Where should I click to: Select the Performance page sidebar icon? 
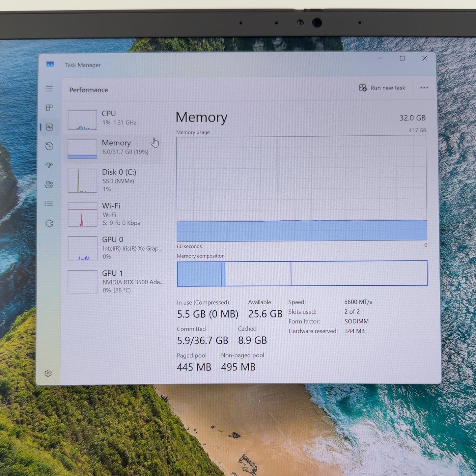[49, 127]
